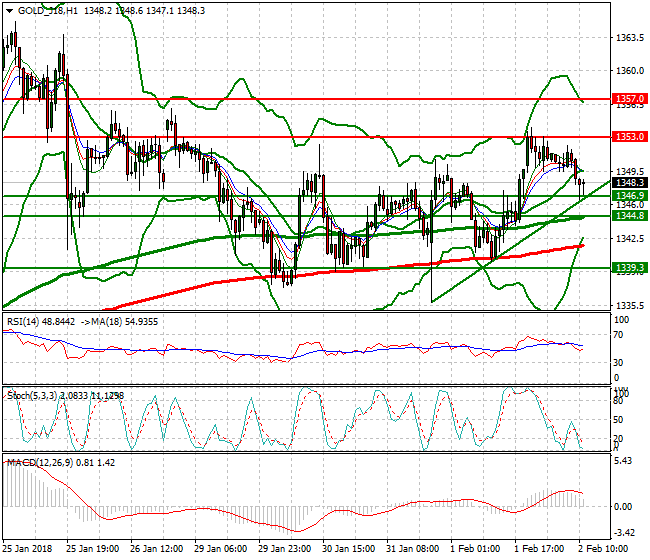The image size is (650, 560).
Task: Click the 25 Jan 19:00 time label
Action: click(x=93, y=549)
